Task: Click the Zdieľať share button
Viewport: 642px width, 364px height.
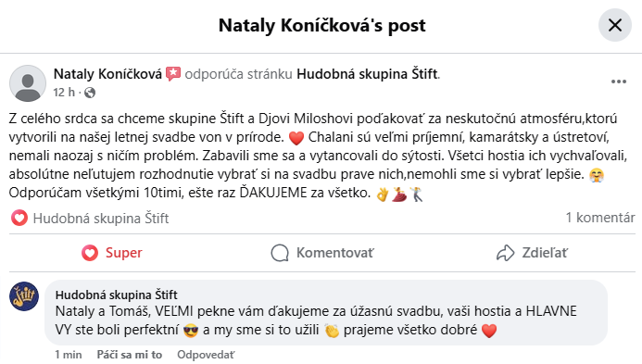Action: [532, 253]
